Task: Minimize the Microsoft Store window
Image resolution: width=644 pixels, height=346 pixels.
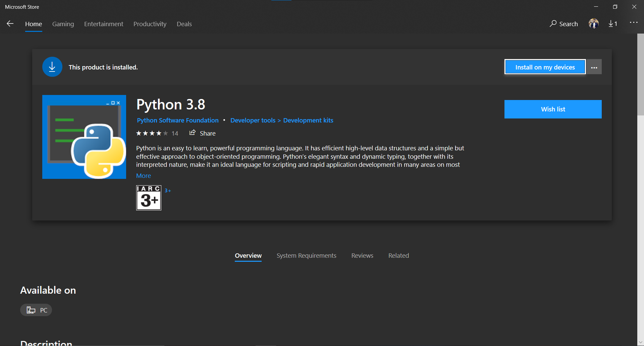Action: point(596,7)
